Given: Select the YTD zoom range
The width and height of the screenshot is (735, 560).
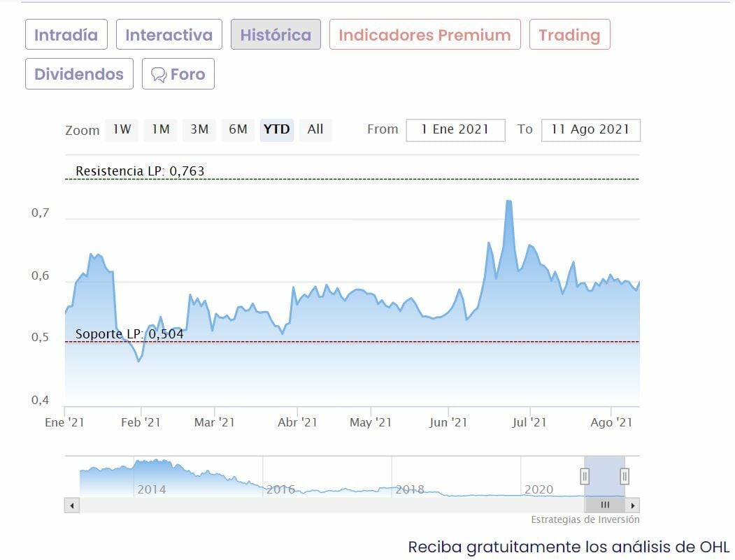Looking at the screenshot, I should [x=277, y=129].
